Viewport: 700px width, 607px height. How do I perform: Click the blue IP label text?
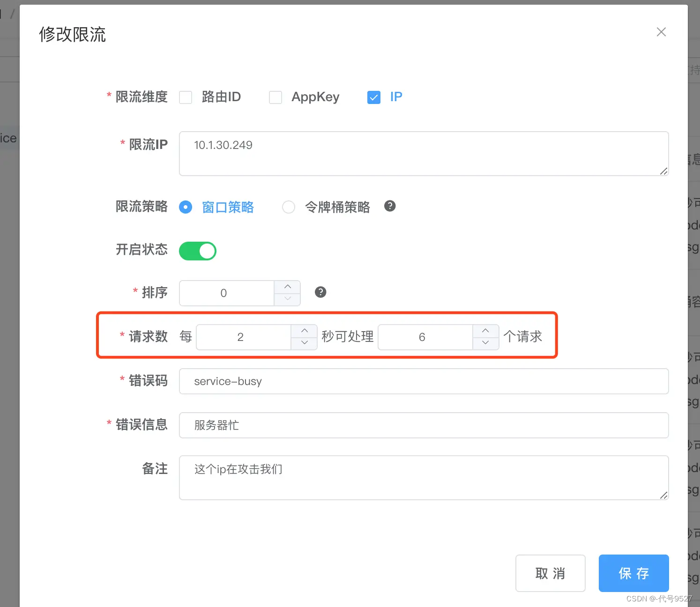coord(396,97)
